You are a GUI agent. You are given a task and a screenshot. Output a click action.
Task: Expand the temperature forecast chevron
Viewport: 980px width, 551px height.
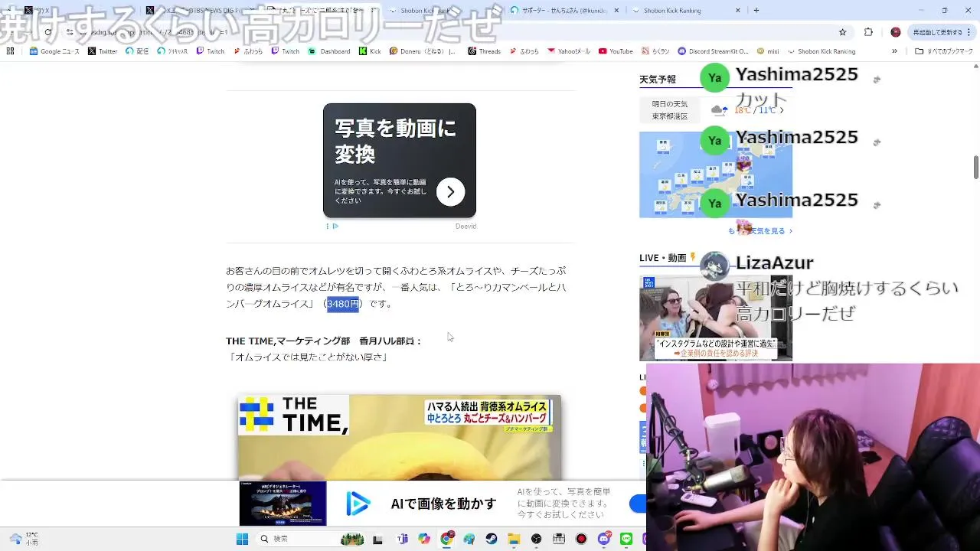782,110
